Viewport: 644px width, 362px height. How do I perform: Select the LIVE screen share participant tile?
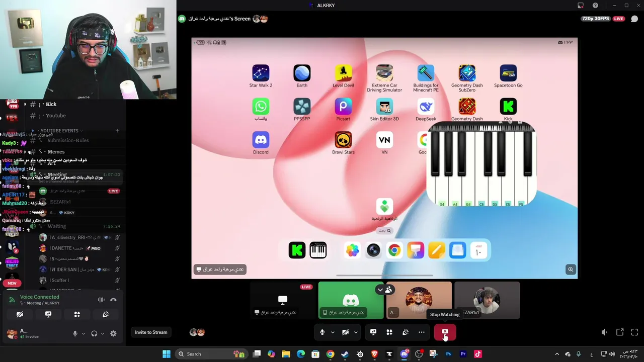283,300
